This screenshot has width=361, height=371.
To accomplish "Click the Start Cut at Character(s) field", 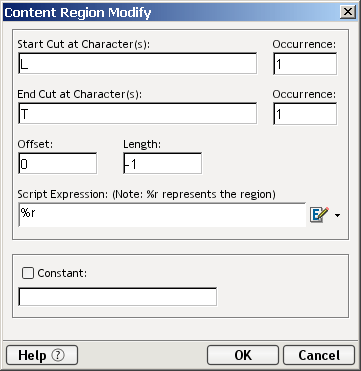I will [x=137, y=63].
